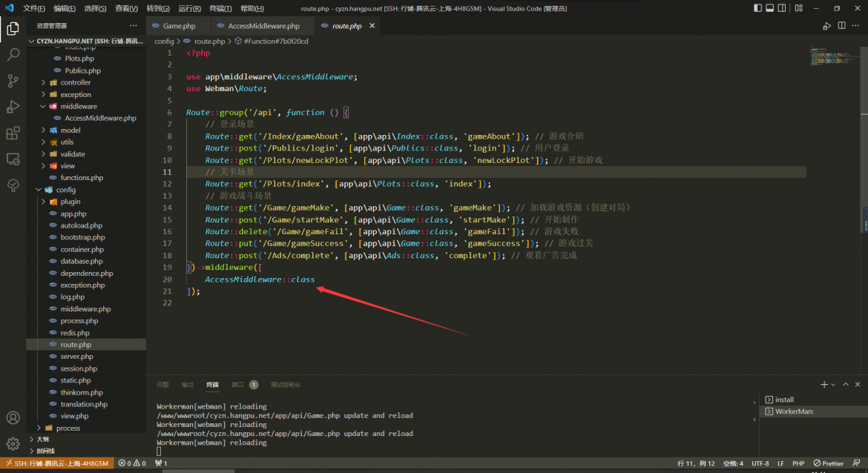Viewport: 868px width, 473px height.
Task: Change language mode PHP in status bar
Action: tap(798, 463)
